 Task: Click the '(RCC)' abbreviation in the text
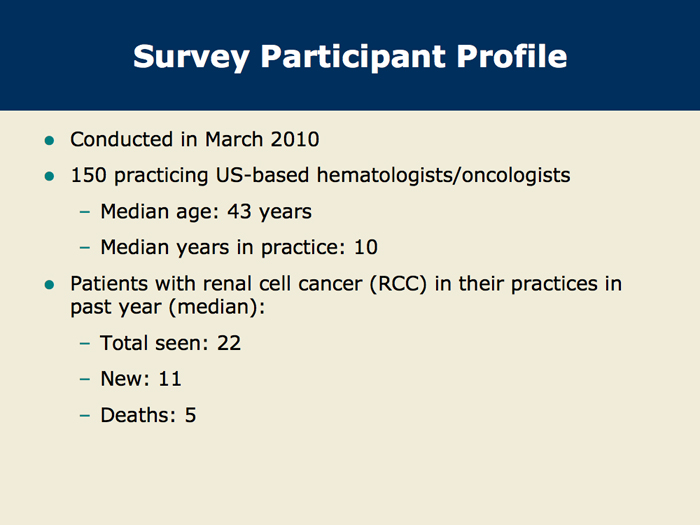(399, 284)
